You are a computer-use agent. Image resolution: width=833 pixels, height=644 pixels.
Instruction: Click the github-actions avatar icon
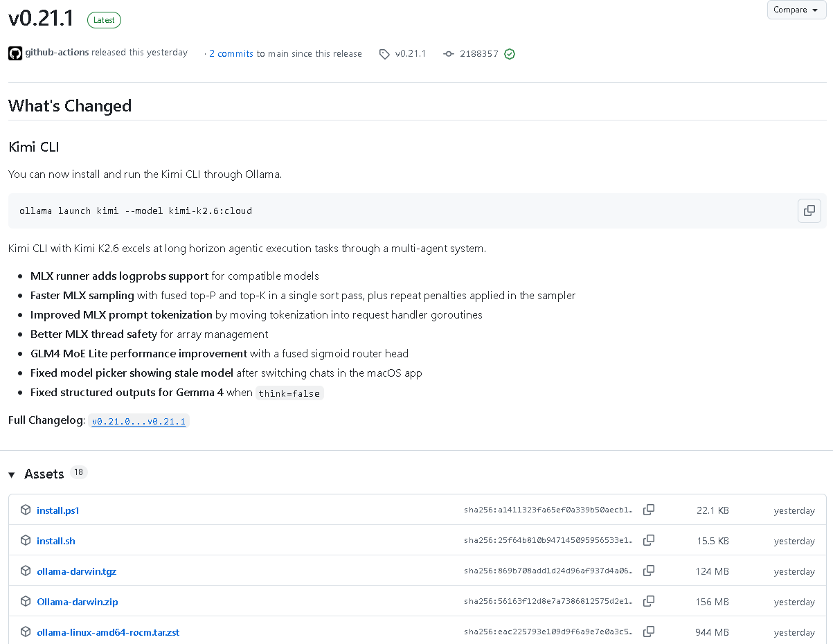coord(15,53)
